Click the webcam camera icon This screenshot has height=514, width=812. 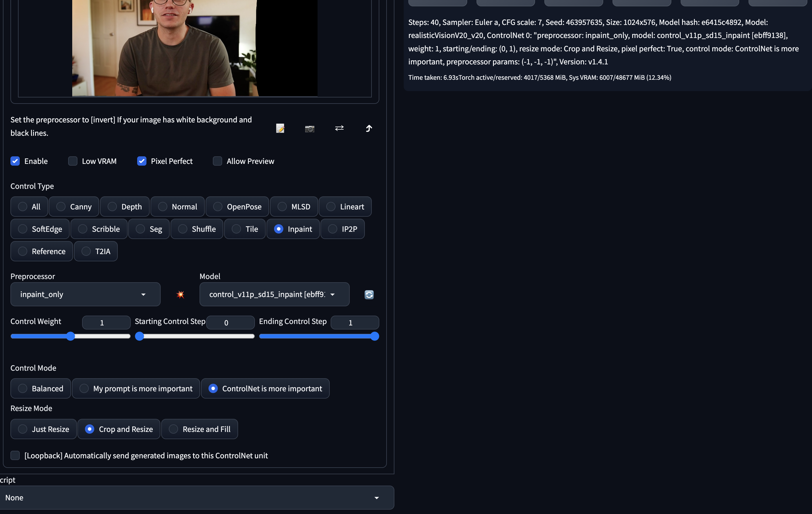click(x=309, y=128)
